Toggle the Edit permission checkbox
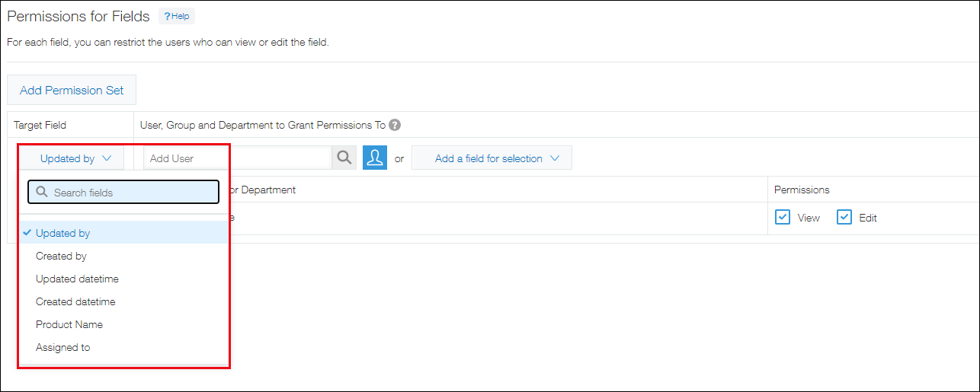 (844, 218)
